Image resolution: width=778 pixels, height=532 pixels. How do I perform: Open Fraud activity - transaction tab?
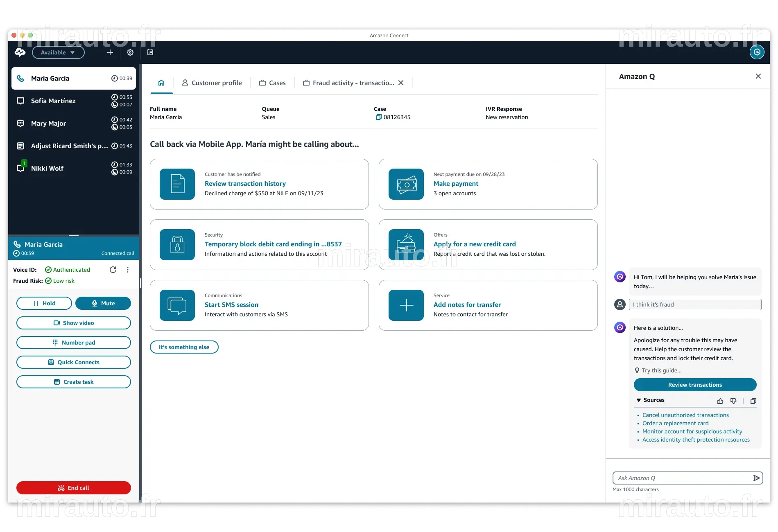[x=348, y=83]
